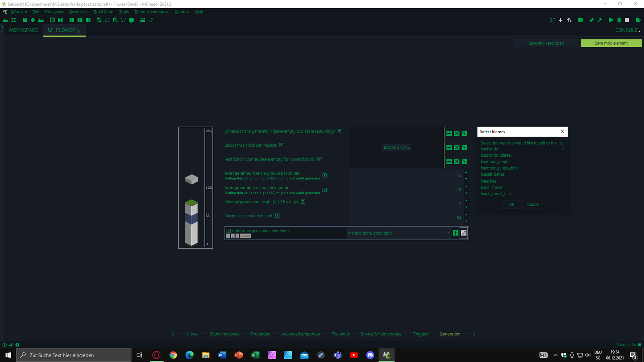644x362 pixels.
Task: Click the maximal generation height field
Action: point(406,218)
